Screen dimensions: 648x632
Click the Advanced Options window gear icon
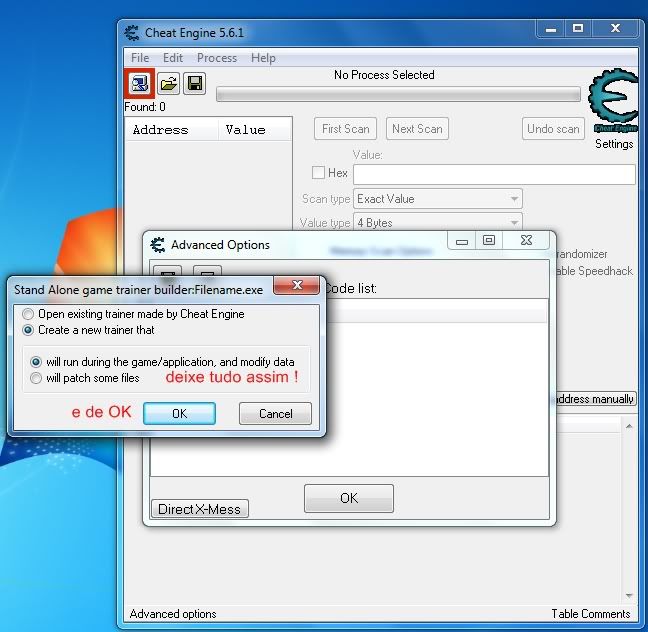(x=157, y=245)
